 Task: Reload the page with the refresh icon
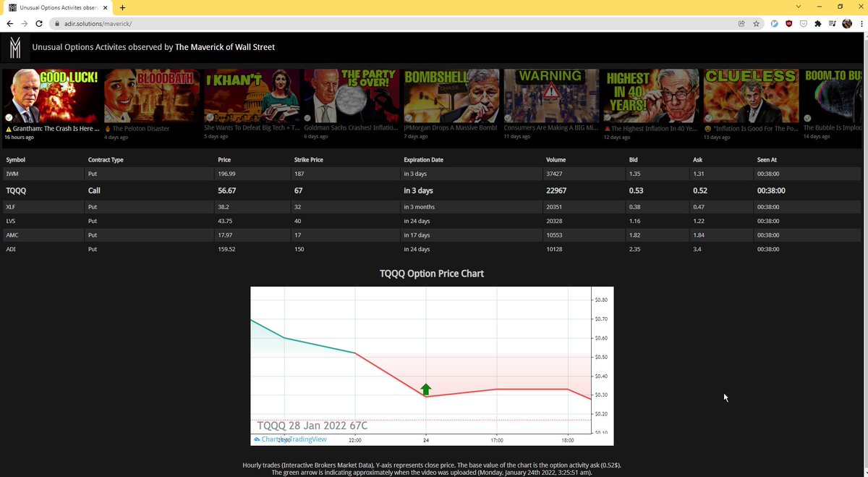click(x=41, y=23)
